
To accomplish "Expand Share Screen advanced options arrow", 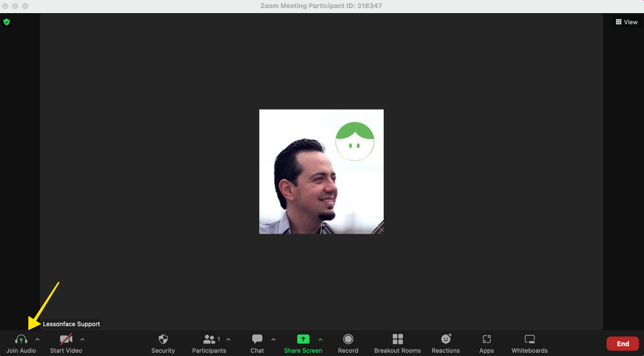I will click(320, 339).
